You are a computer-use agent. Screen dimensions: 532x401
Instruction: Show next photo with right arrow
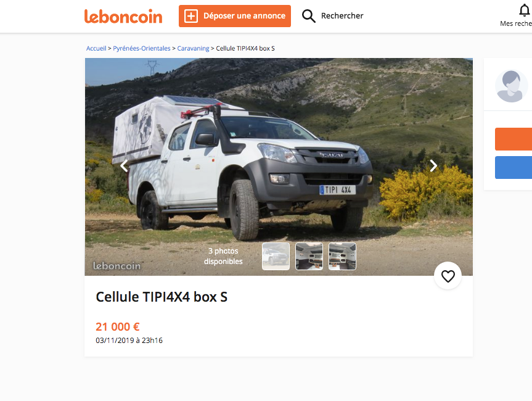point(433,166)
